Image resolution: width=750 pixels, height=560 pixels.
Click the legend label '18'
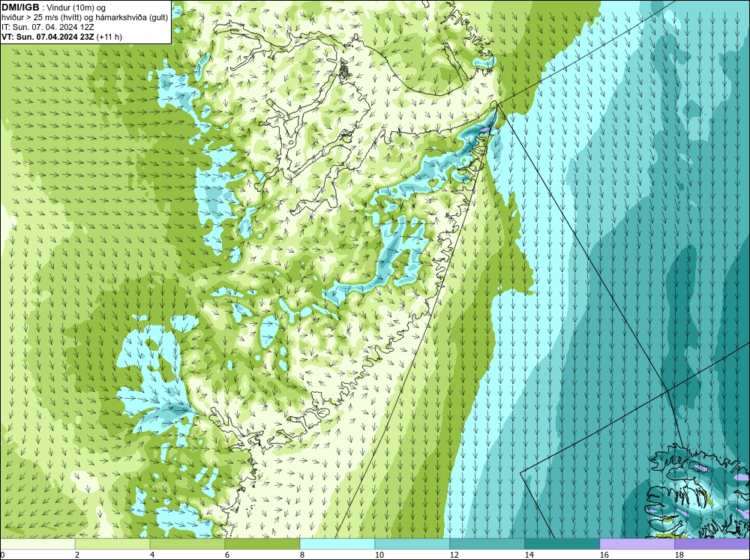click(x=679, y=555)
